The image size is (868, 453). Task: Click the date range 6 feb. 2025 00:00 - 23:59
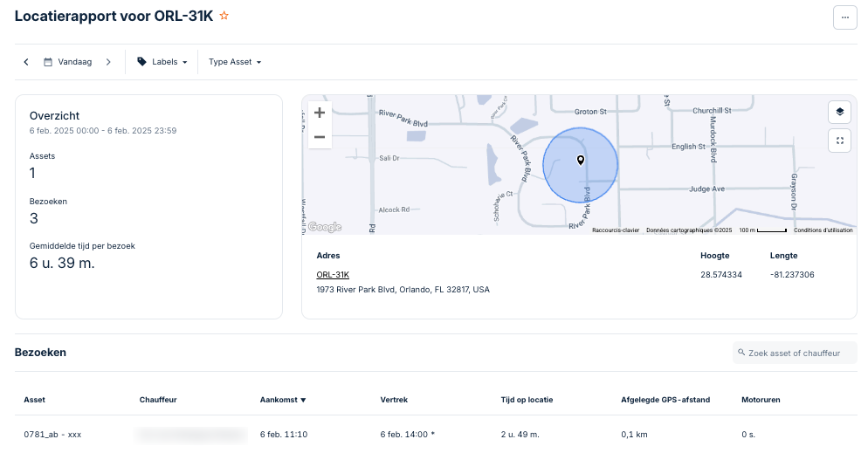click(x=103, y=131)
